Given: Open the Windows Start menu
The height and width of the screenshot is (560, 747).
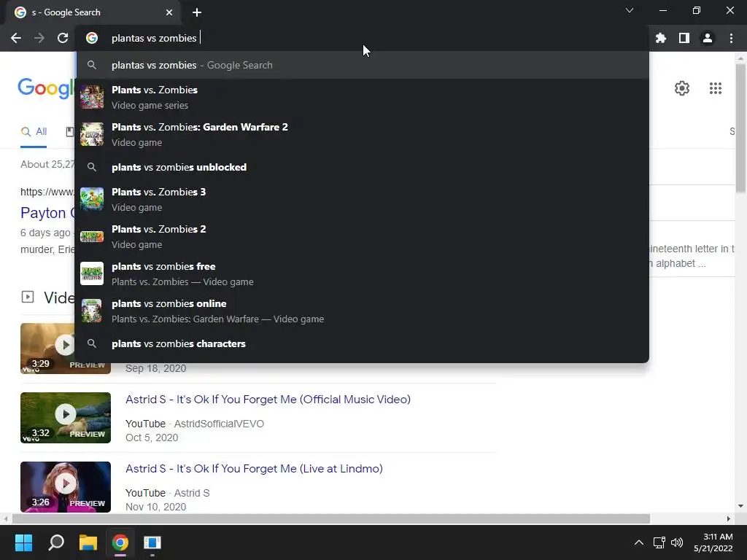Looking at the screenshot, I should 23,542.
